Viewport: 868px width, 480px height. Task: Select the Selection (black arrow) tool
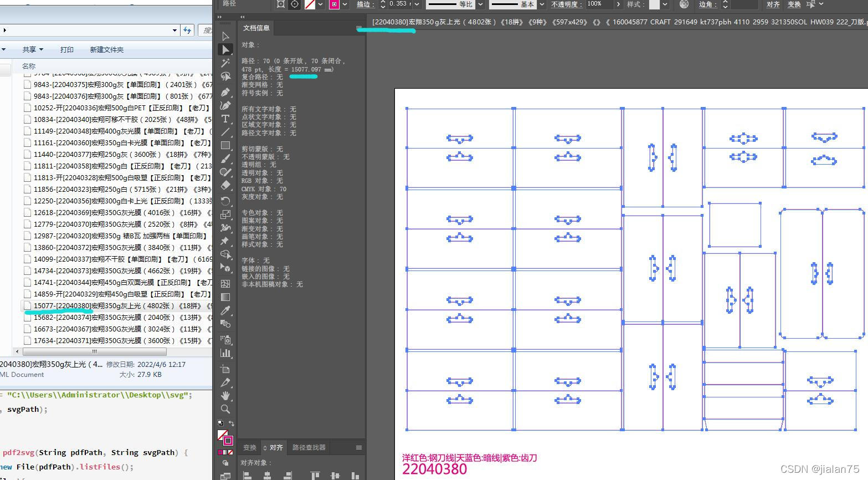coord(225,36)
